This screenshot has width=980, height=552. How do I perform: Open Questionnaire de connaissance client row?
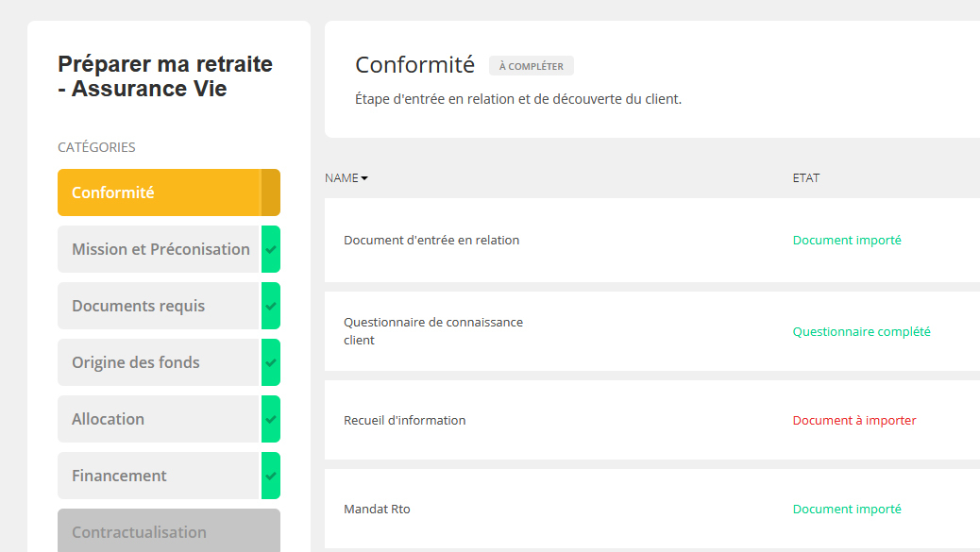tap(433, 331)
